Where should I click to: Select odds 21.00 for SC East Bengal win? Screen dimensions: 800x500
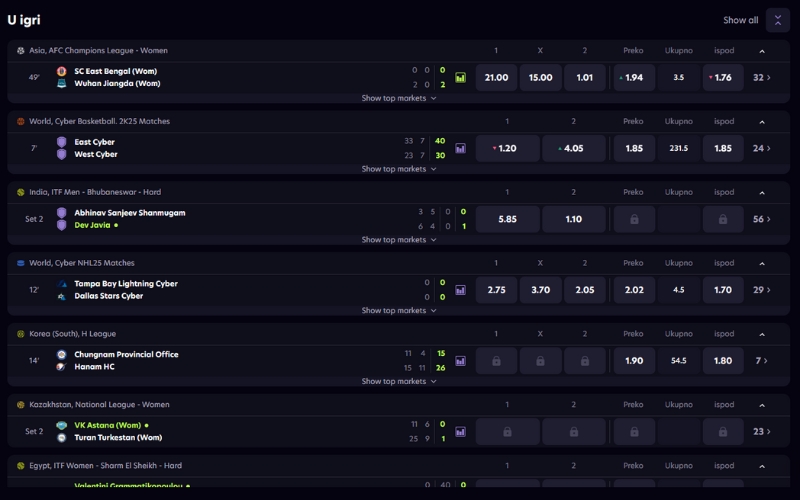click(496, 77)
